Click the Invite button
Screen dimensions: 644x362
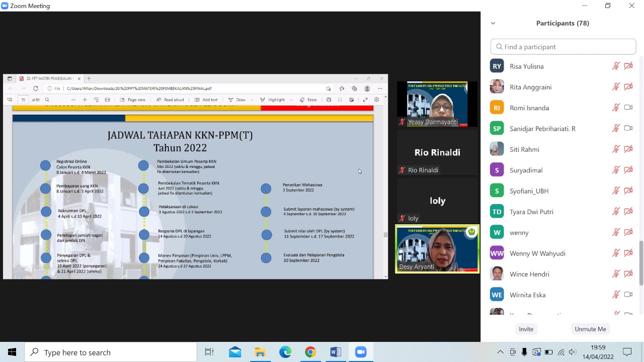point(526,329)
